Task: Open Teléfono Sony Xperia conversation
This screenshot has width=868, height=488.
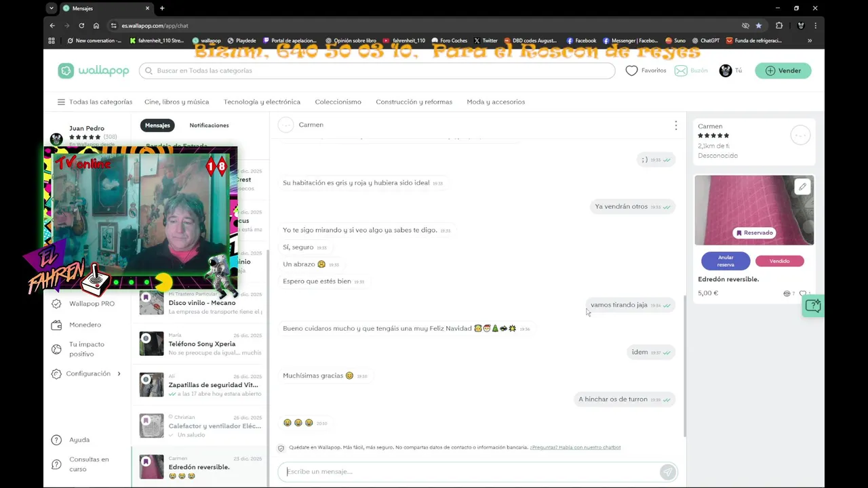Action: pos(200,344)
